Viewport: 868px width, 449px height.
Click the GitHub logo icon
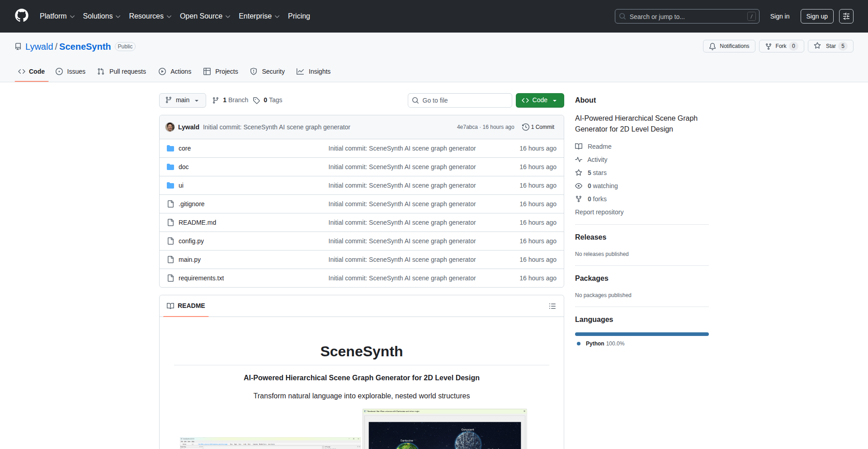[22, 16]
